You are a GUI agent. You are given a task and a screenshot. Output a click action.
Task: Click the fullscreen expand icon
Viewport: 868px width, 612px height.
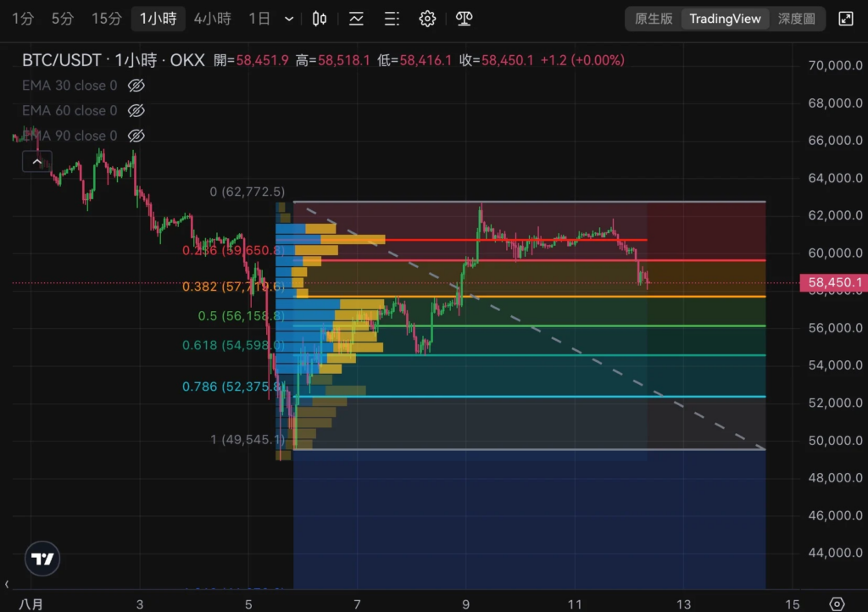click(x=845, y=19)
